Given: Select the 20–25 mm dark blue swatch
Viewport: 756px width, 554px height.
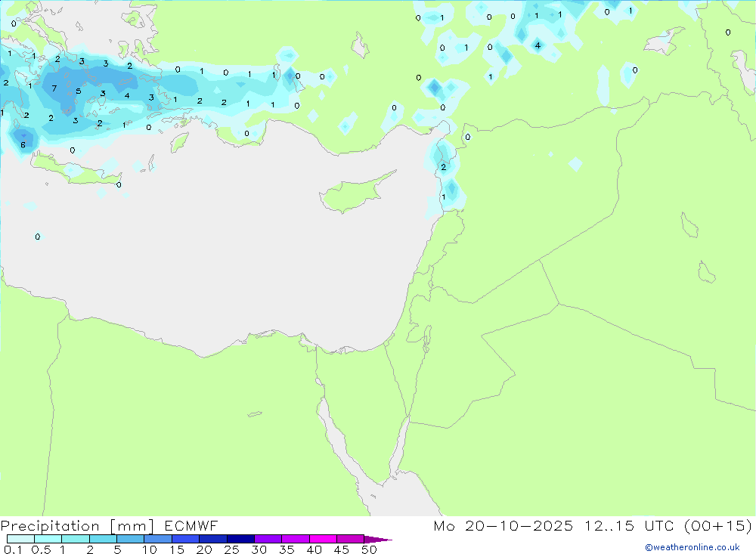Looking at the screenshot, I should coord(212,539).
